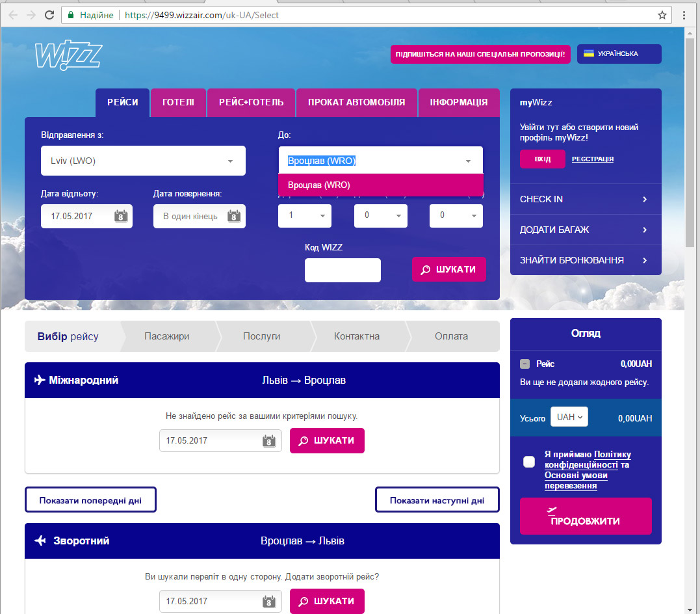Open the РЕЙС+ГОТЕЛЬ tab
700x614 pixels.
[252, 102]
